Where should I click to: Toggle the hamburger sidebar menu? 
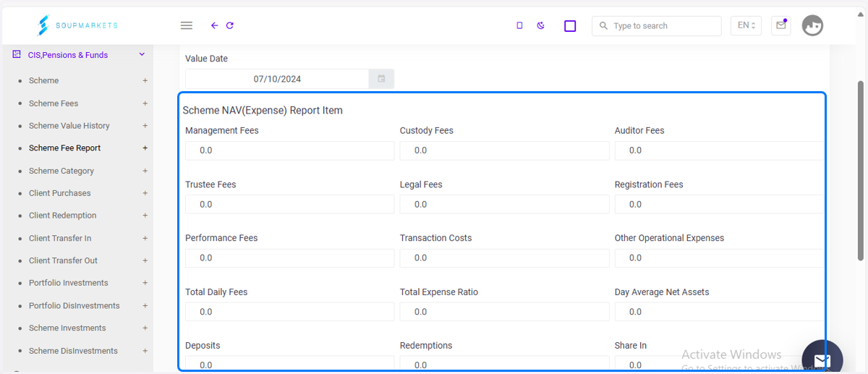click(x=186, y=25)
